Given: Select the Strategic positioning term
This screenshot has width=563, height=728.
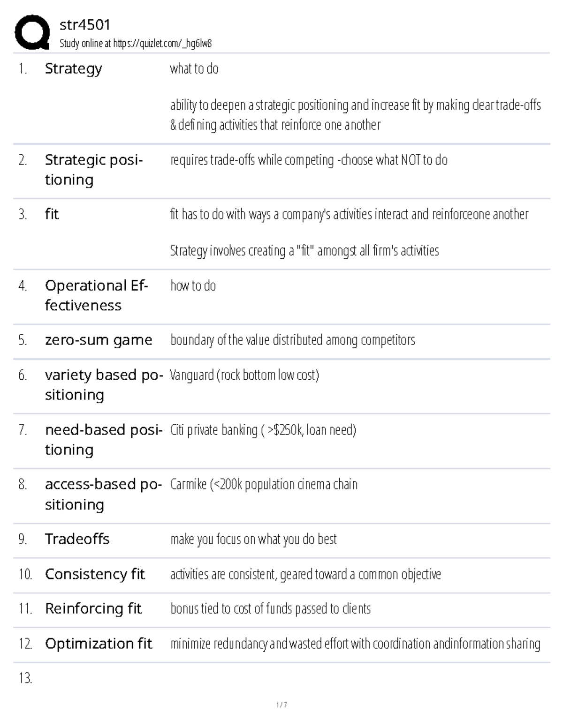Looking at the screenshot, I should [94, 170].
